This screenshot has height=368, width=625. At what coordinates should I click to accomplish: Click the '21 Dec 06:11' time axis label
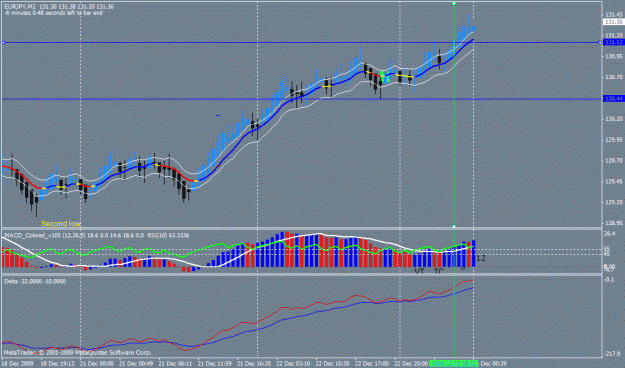pos(175,364)
